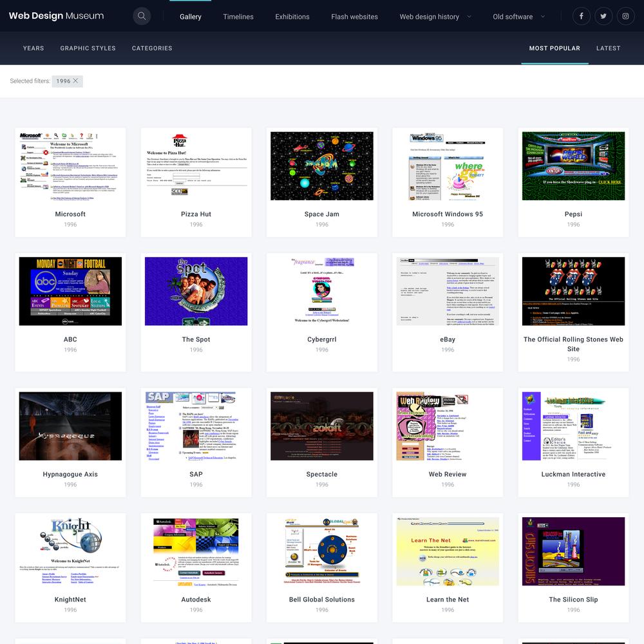Open the YEARS filter
The image size is (644, 644).
(x=33, y=48)
